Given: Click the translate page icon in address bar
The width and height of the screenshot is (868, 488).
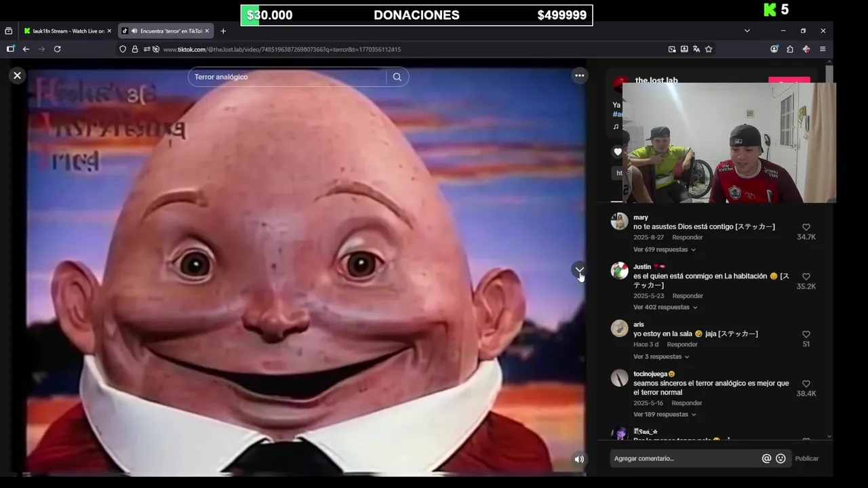Looking at the screenshot, I should point(696,49).
